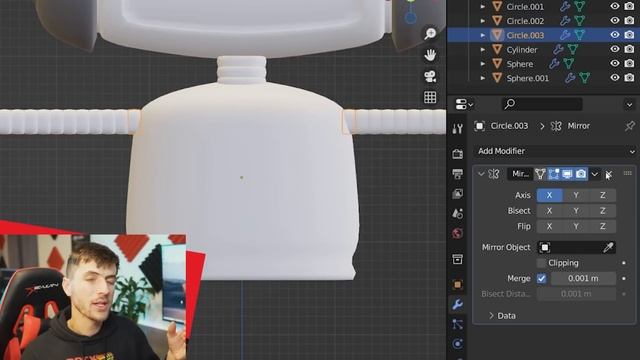Expand Circle.002 tree row
This screenshot has height=360, width=640.
(482, 21)
